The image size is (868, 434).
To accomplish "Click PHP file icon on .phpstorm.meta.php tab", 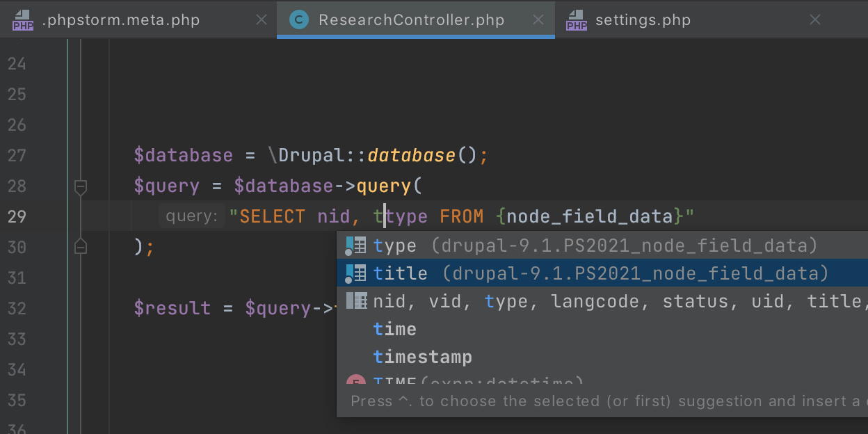I will (22, 20).
